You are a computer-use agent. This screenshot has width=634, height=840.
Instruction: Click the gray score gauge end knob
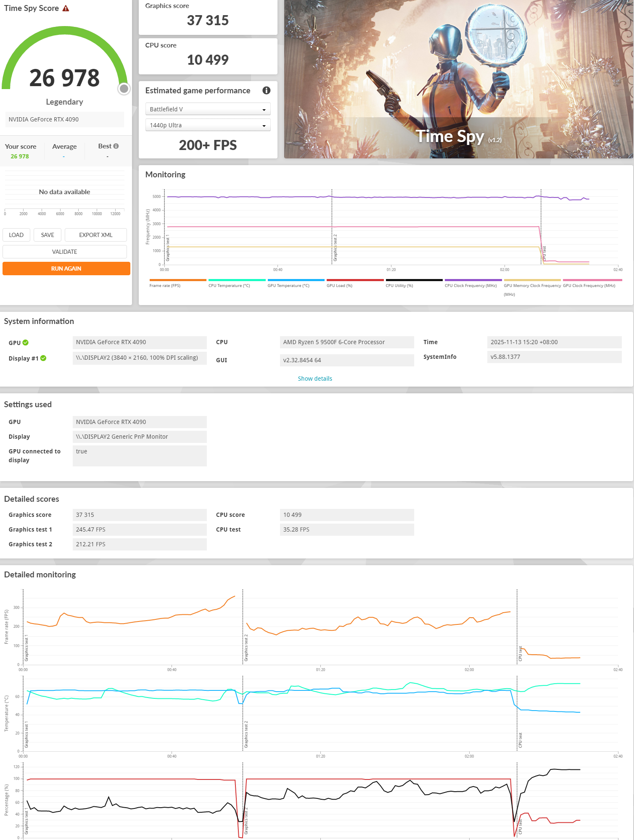click(124, 89)
